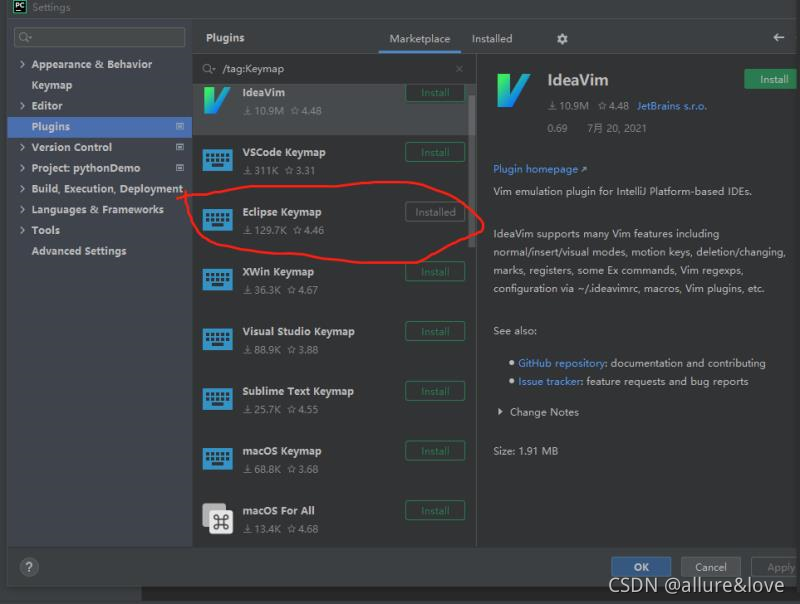Screen dimensions: 800x604
Task: Open JetBrains s.r.o. vendor link
Action: point(671,106)
